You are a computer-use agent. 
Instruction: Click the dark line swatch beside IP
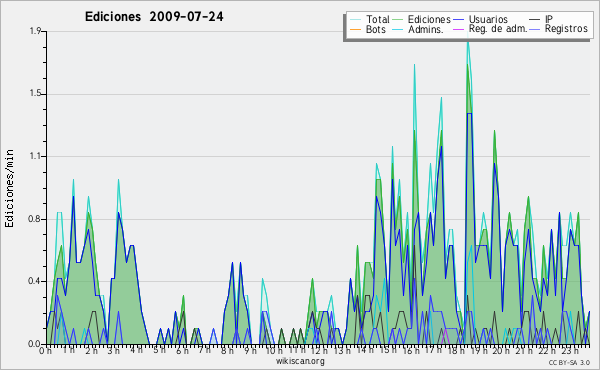tap(535, 20)
